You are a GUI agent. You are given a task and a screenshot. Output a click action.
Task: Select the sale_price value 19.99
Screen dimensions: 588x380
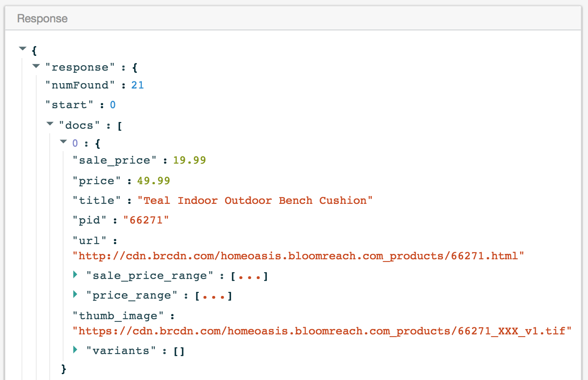189,160
